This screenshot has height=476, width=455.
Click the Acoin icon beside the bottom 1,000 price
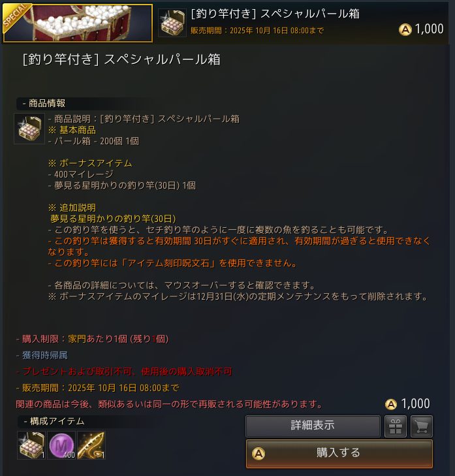point(391,404)
